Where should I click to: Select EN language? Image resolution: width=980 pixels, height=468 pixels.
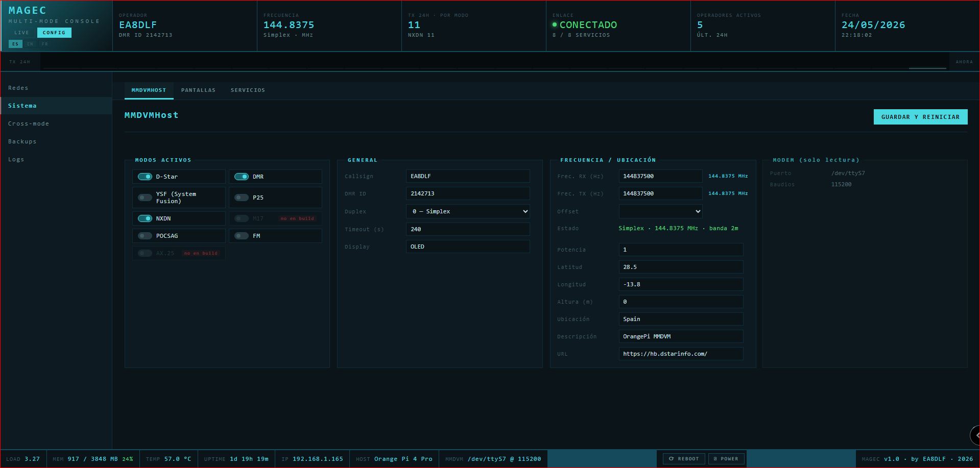click(30, 44)
